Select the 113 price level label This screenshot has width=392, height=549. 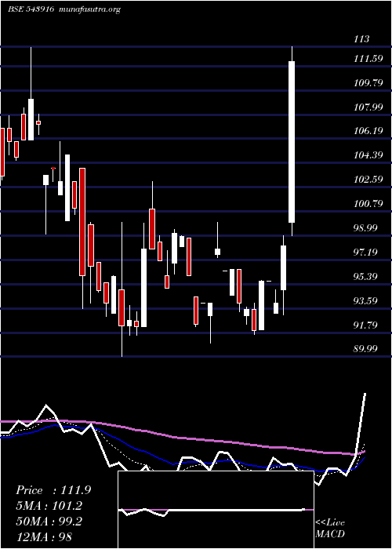[361, 39]
